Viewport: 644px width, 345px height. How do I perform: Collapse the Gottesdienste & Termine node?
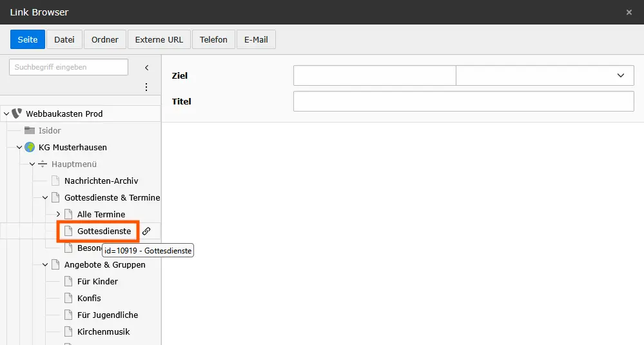[x=45, y=197]
